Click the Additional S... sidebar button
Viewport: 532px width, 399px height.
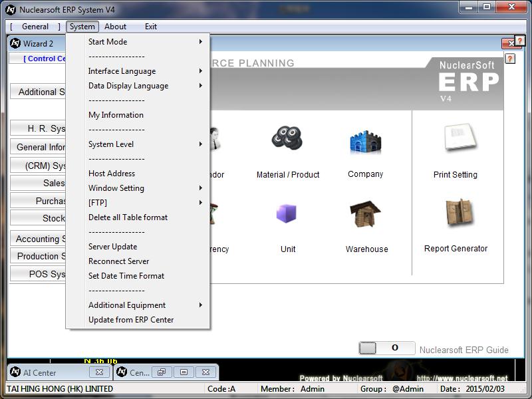point(38,92)
